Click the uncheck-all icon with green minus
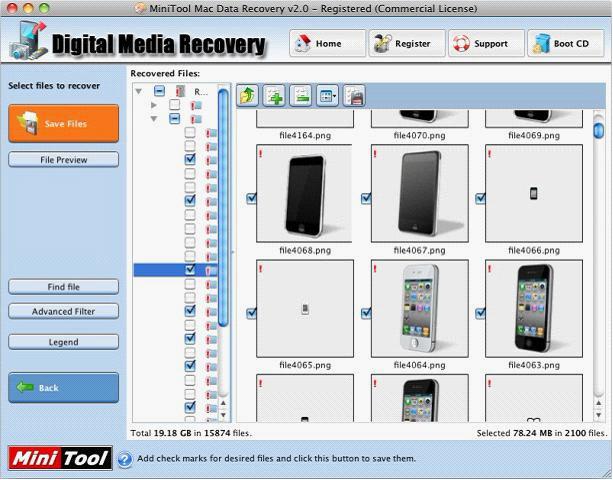 click(x=301, y=95)
